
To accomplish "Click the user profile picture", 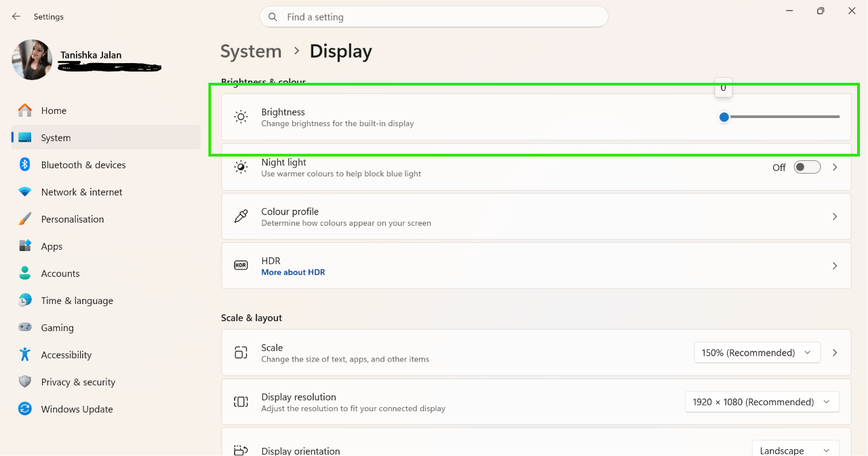I will pyautogui.click(x=32, y=60).
